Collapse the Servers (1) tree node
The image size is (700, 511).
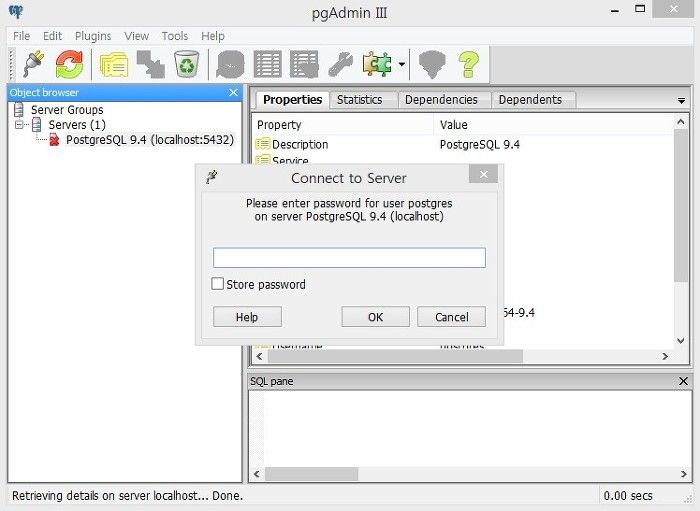pyautogui.click(x=19, y=125)
